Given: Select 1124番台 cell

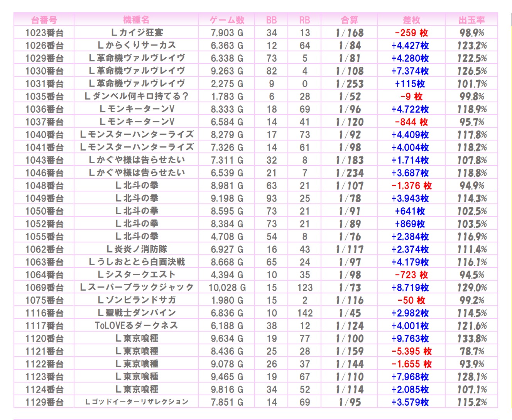Looking at the screenshot, I should click(44, 390).
